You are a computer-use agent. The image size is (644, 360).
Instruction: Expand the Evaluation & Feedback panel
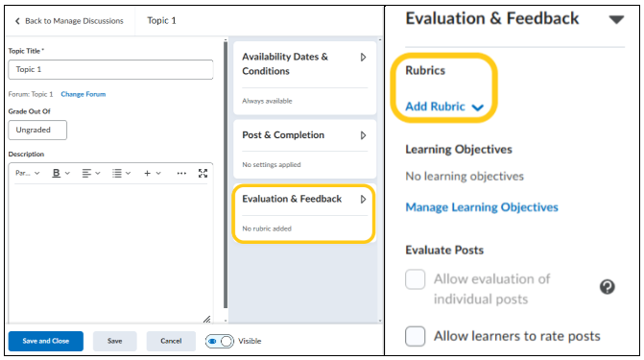pos(363,200)
